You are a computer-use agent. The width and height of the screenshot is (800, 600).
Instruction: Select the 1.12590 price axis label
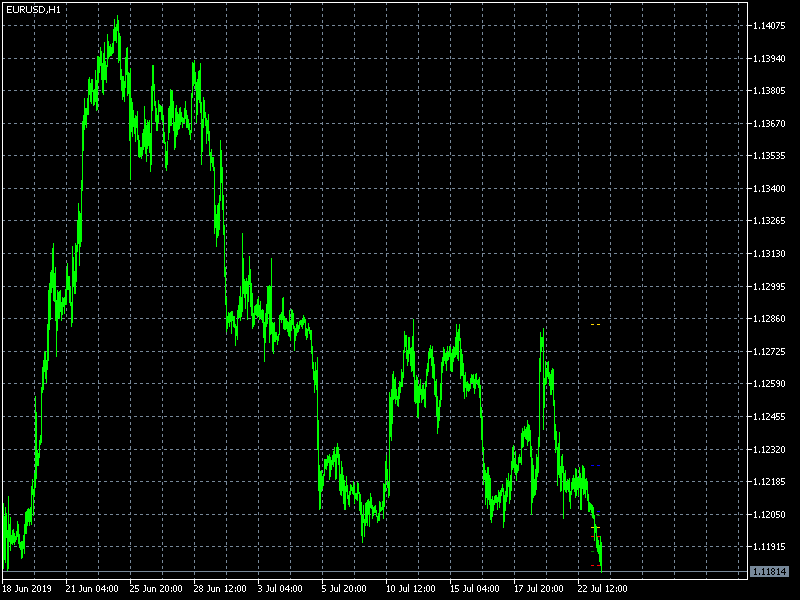[x=769, y=384]
